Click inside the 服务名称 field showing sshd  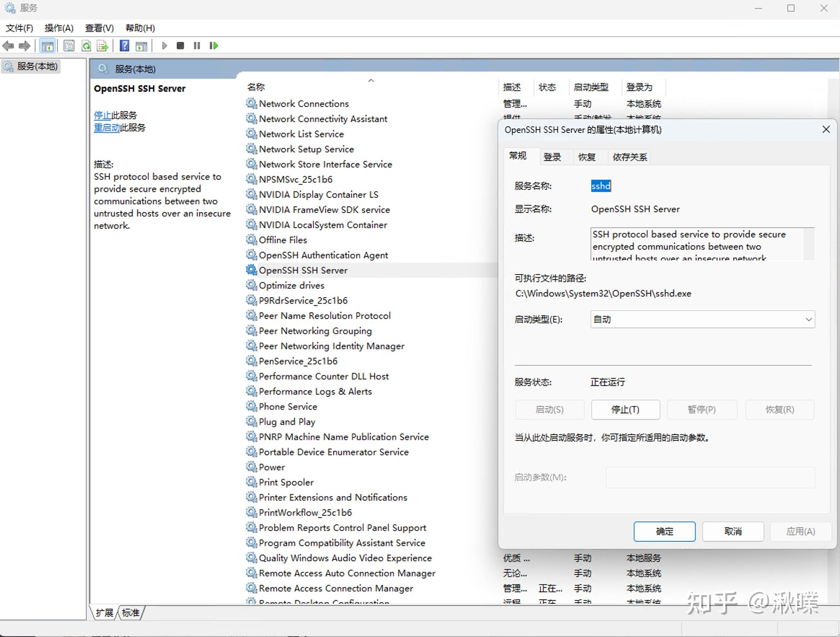[x=601, y=186]
